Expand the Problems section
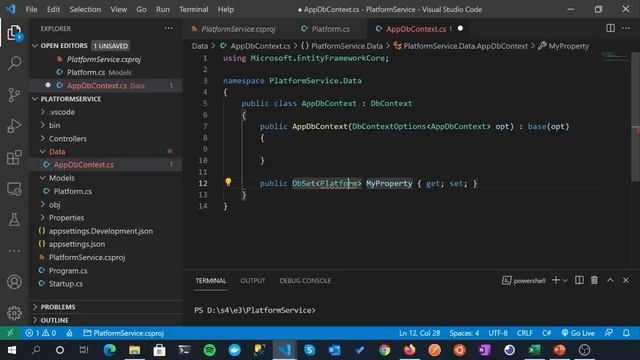 tap(58, 307)
